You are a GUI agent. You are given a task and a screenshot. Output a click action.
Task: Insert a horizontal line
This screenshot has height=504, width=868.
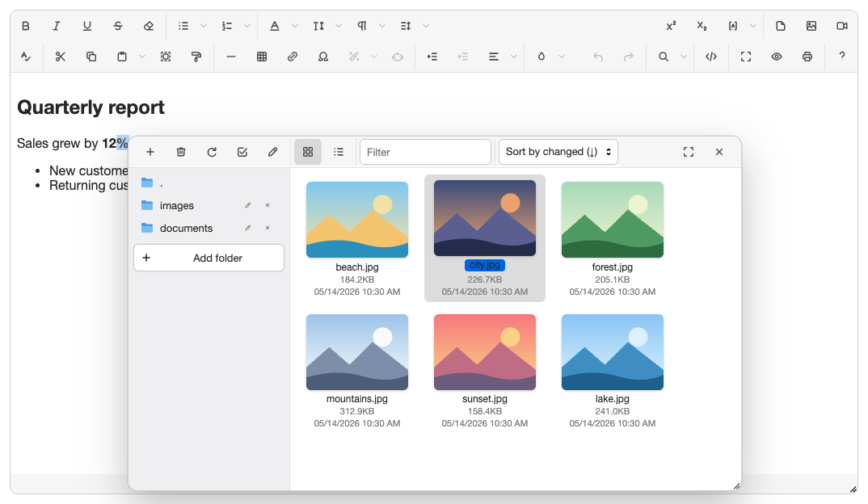(x=231, y=57)
